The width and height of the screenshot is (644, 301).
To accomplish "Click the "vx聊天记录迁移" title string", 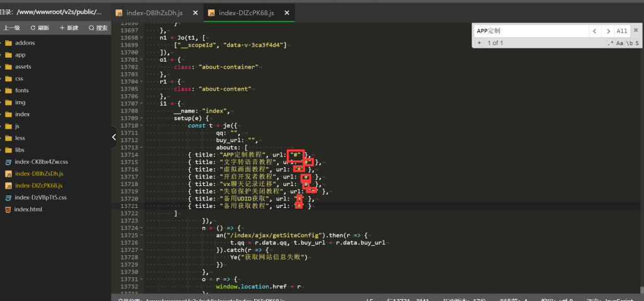I will click(247, 184).
